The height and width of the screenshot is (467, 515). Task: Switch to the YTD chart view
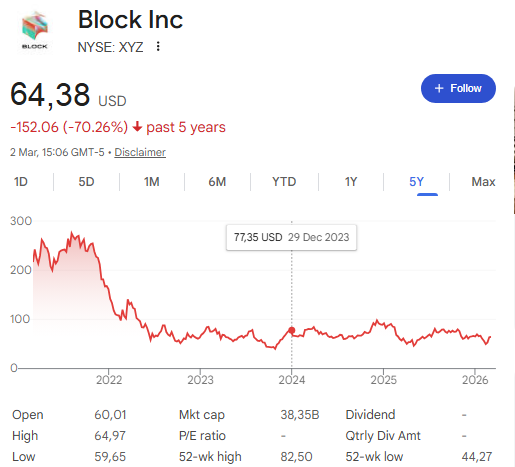click(x=284, y=182)
